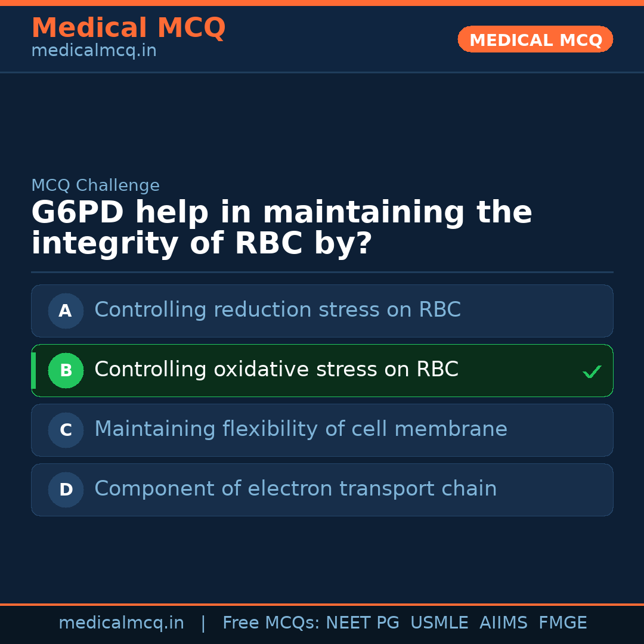This screenshot has height=644, width=644.
Task: Click the green letter B circle badge
Action: click(x=66, y=370)
